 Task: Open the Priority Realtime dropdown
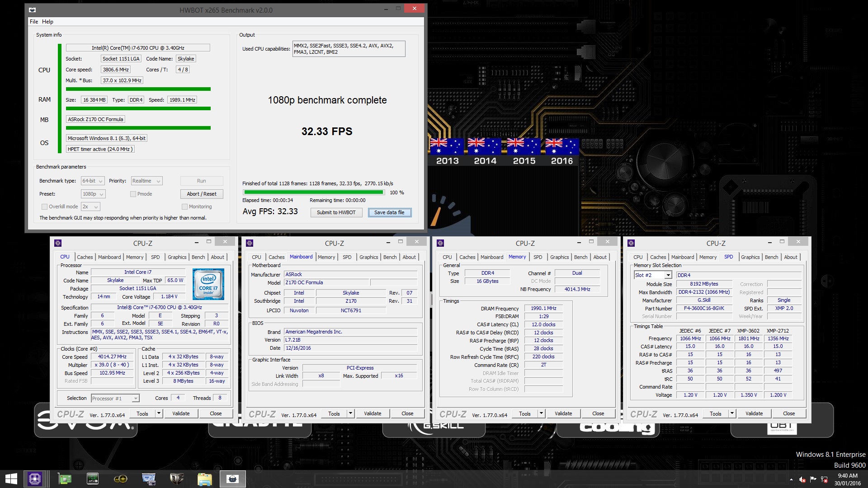[x=146, y=181]
